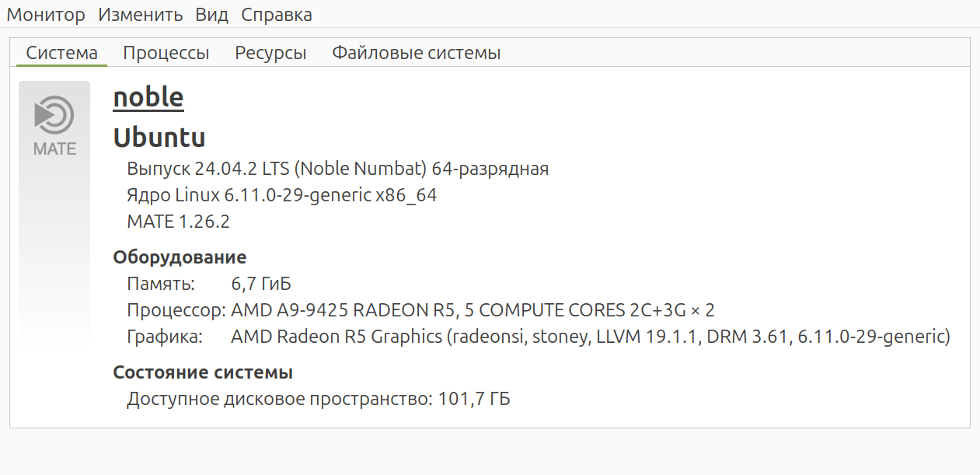The height and width of the screenshot is (475, 980).
Task: Open the Изменить menu
Action: click(141, 14)
